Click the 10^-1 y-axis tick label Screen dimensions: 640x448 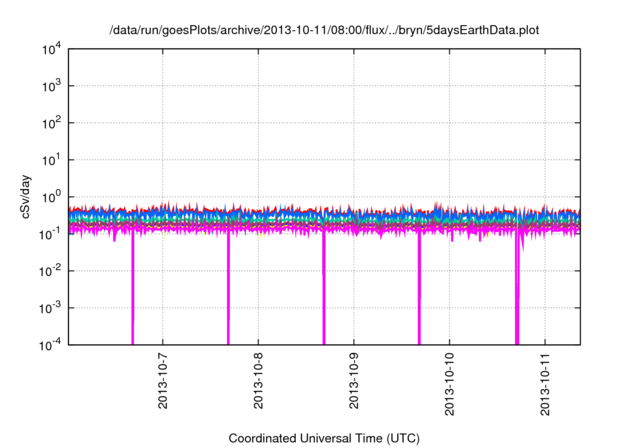pos(50,234)
